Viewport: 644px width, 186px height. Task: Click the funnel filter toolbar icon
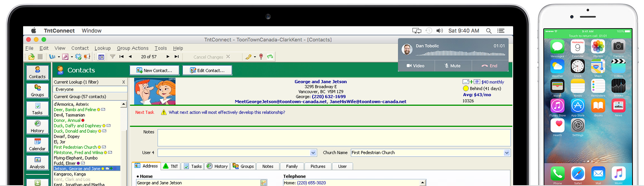click(x=112, y=57)
